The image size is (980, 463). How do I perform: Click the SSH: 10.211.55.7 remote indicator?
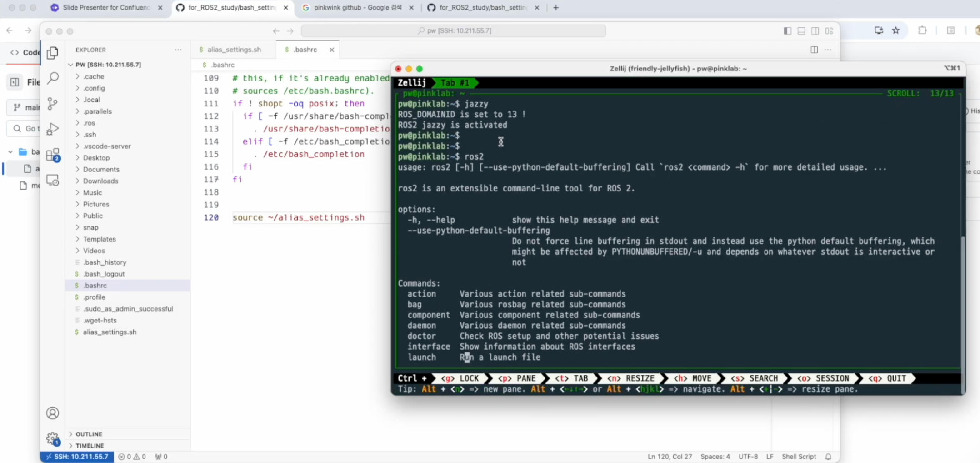coord(77,457)
